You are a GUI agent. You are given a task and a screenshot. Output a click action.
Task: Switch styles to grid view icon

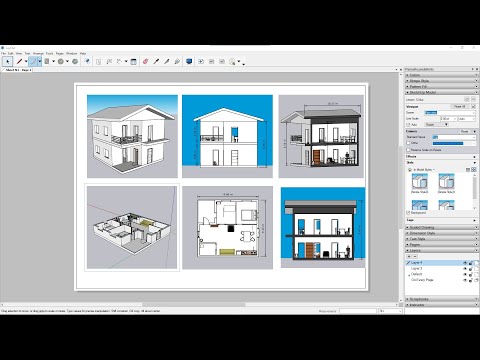[x=473, y=170]
